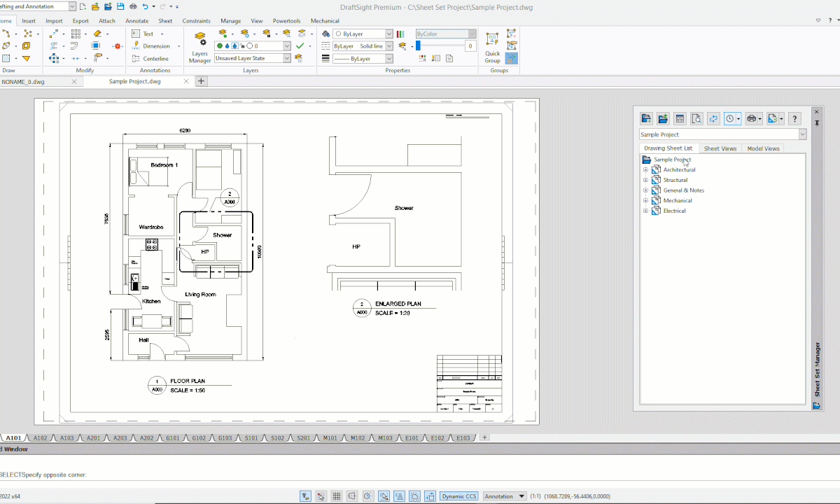Click the transparency value field showing 0
The height and width of the screenshot is (504, 840).
(470, 46)
